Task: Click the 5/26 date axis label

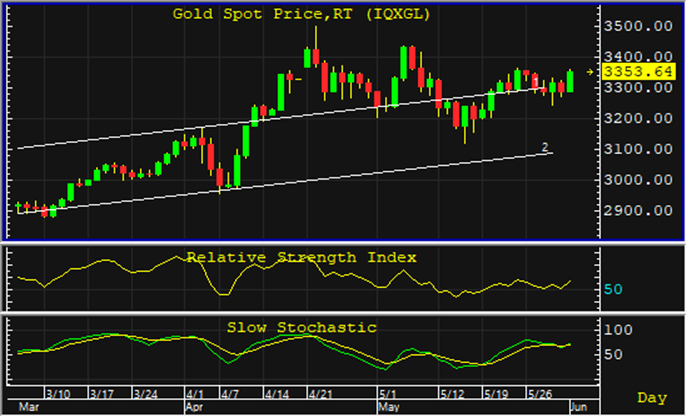Action: click(x=540, y=394)
